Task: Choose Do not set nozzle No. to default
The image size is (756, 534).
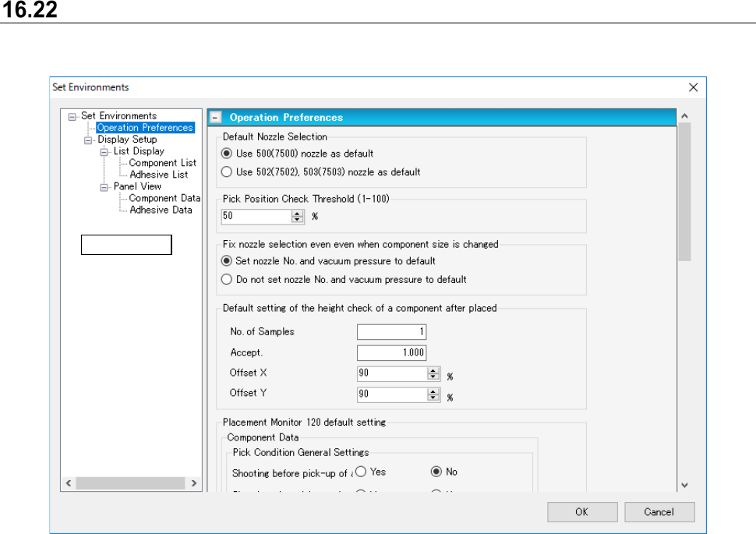Action: [227, 279]
